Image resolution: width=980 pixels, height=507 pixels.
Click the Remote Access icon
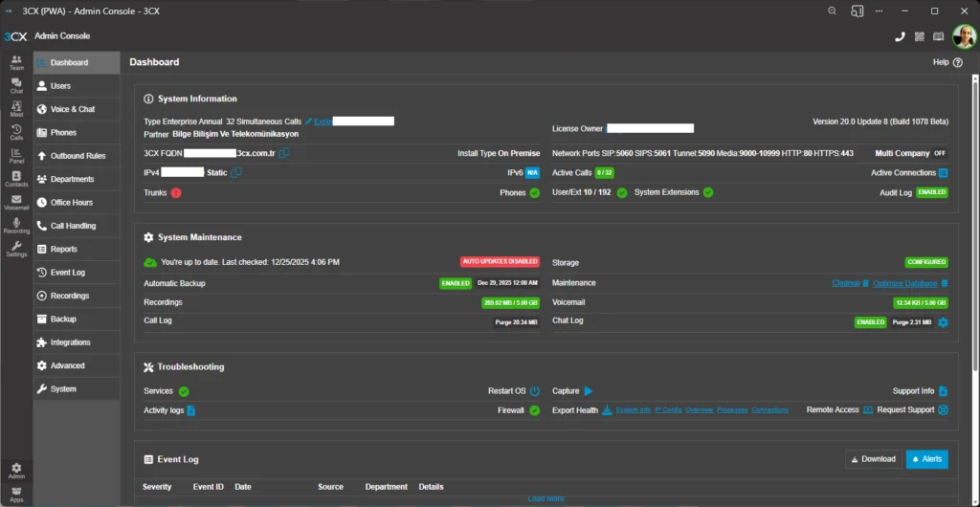(x=867, y=410)
